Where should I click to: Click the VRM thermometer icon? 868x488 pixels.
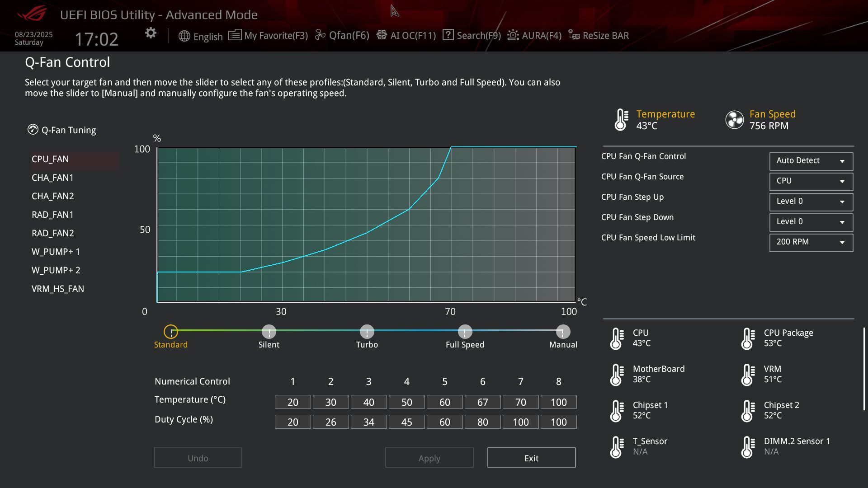[x=748, y=375]
